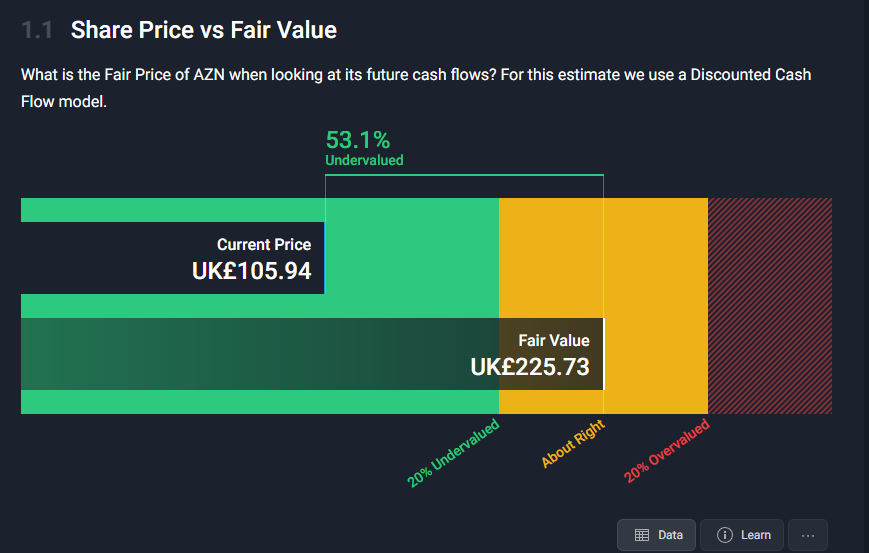
Task: Click the About Right axis label
Action: pos(572,443)
